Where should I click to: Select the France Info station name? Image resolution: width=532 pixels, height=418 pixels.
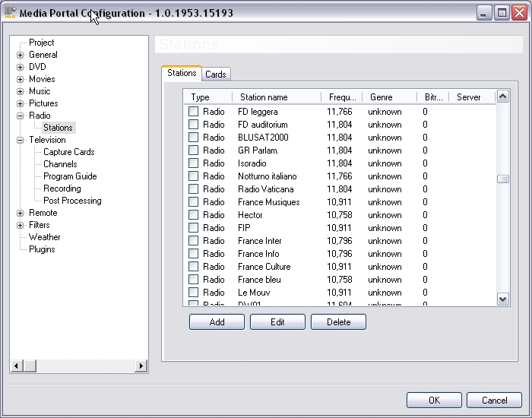pyautogui.click(x=258, y=254)
